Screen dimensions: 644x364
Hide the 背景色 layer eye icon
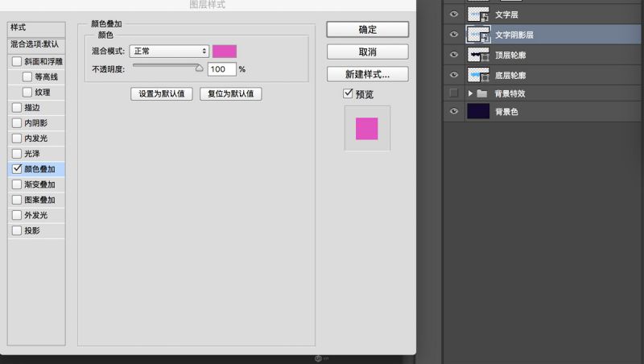[454, 112]
